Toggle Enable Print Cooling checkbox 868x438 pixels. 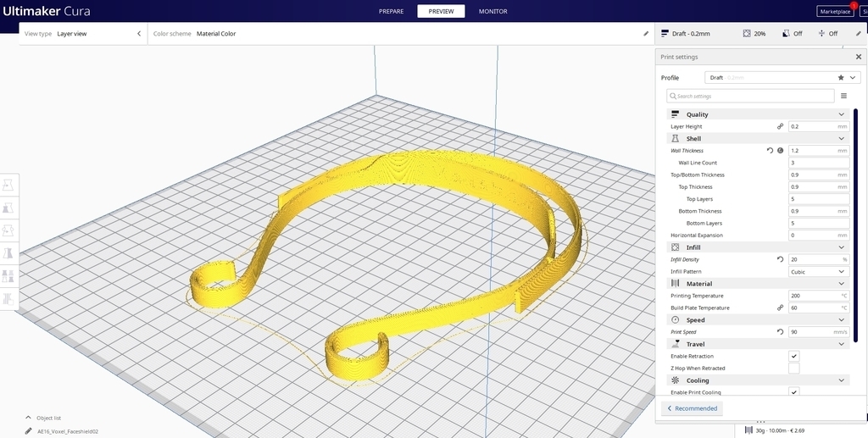click(793, 392)
